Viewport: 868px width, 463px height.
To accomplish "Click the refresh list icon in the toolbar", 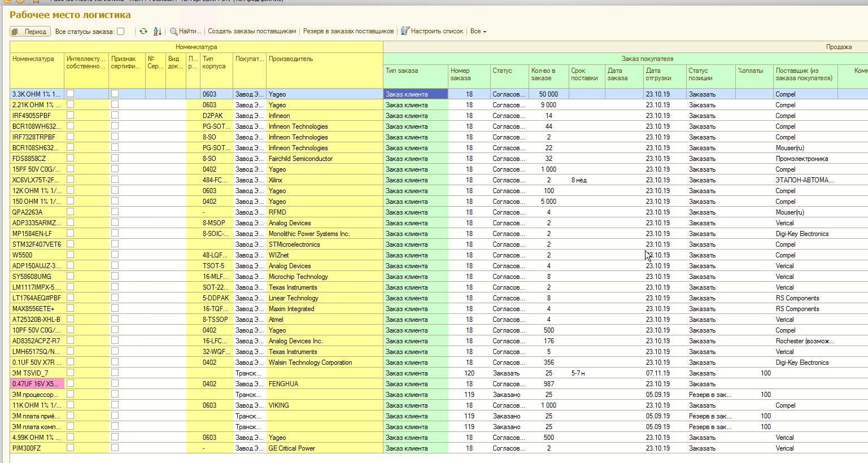I will click(143, 32).
